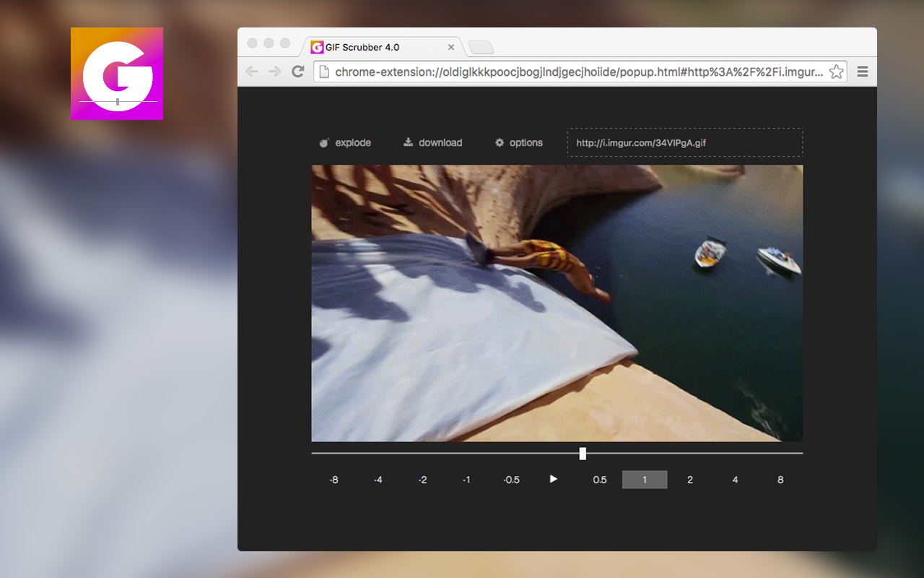Click the download text button
This screenshot has height=578, width=924.
[440, 142]
